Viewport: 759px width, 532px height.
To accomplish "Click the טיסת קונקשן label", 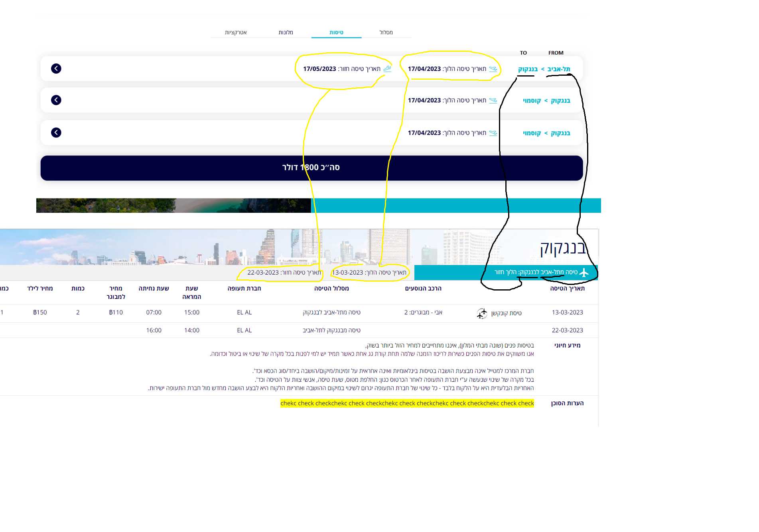I will click(506, 313).
